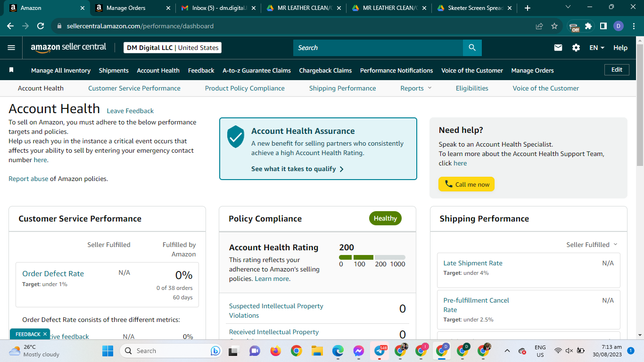Open Telegram with 548 badge in taskbar
644x362 pixels.
click(380, 351)
